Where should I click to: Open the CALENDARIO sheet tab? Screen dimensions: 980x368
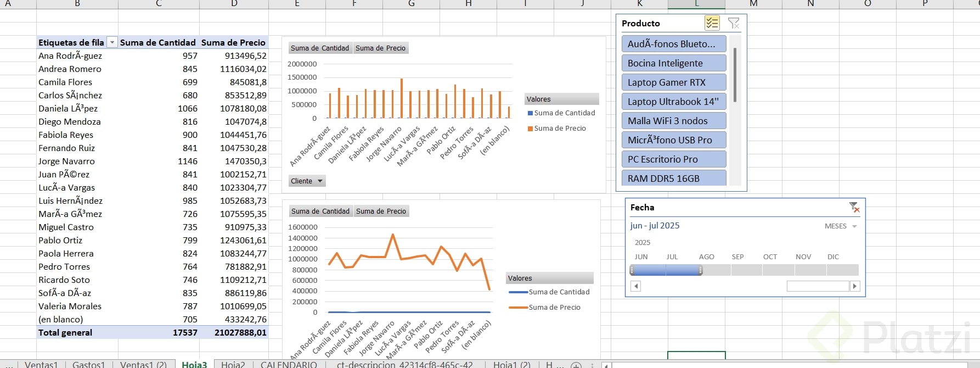[289, 364]
